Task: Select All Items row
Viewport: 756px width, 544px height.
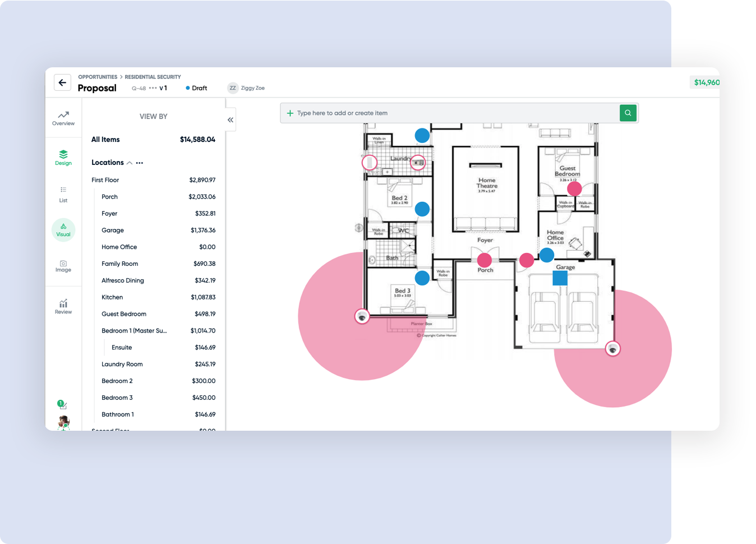Action: pos(153,140)
